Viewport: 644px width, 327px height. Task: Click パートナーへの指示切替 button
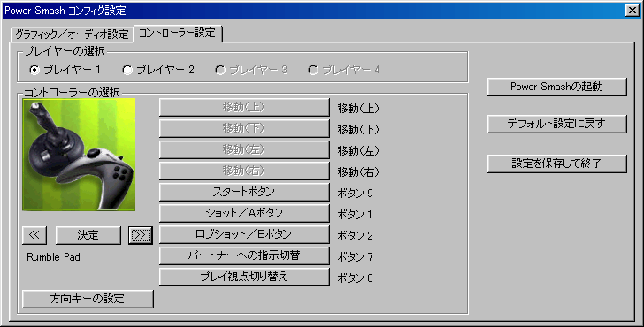[x=244, y=255]
